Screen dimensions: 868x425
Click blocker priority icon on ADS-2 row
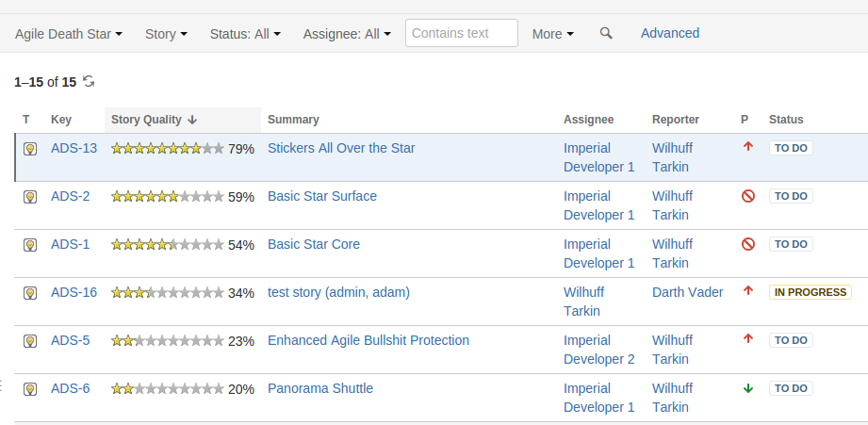(748, 196)
